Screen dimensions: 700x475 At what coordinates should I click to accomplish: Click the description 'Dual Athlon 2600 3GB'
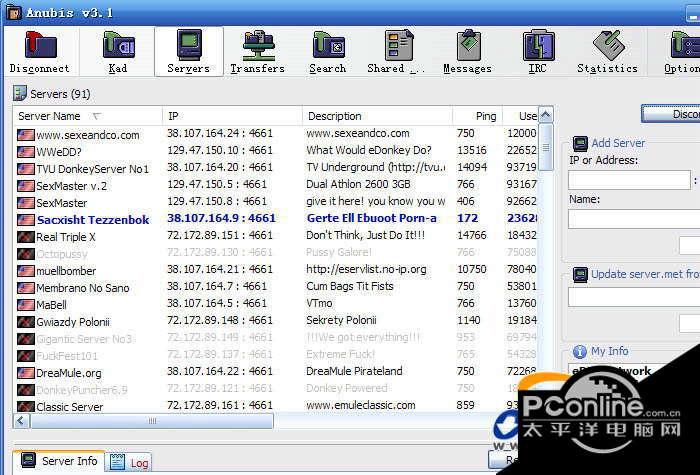click(358, 184)
